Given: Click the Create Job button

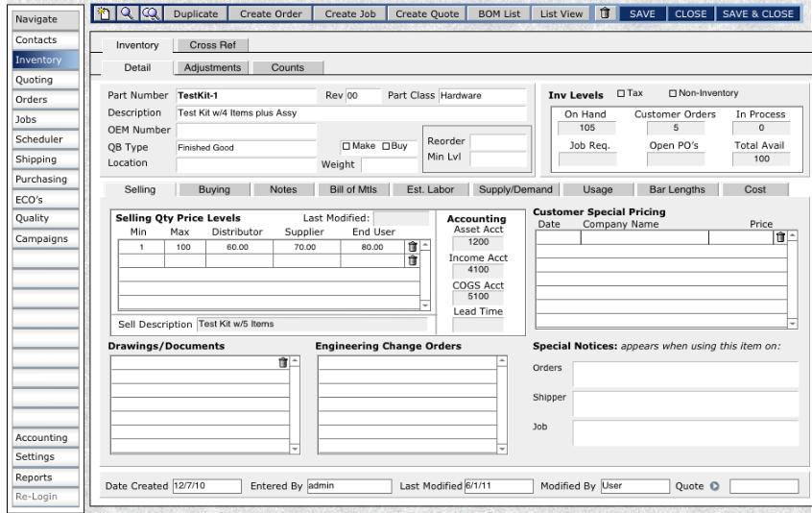Looking at the screenshot, I should click(x=350, y=14).
